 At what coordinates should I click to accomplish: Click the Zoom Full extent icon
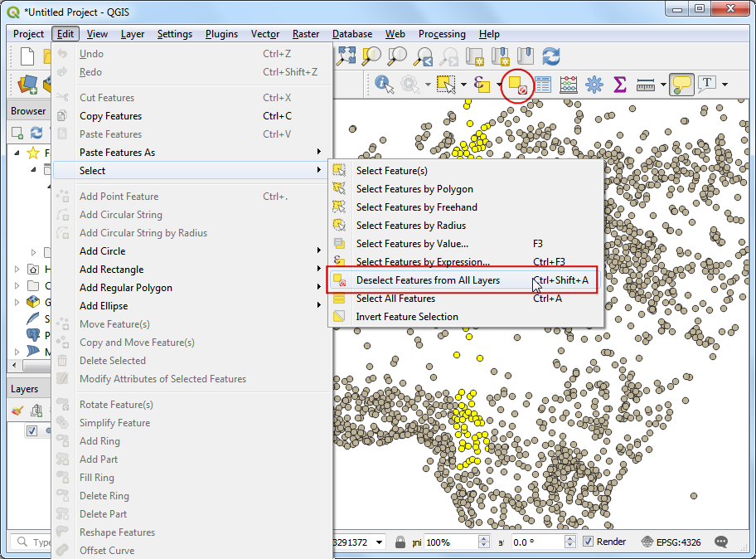coord(346,56)
